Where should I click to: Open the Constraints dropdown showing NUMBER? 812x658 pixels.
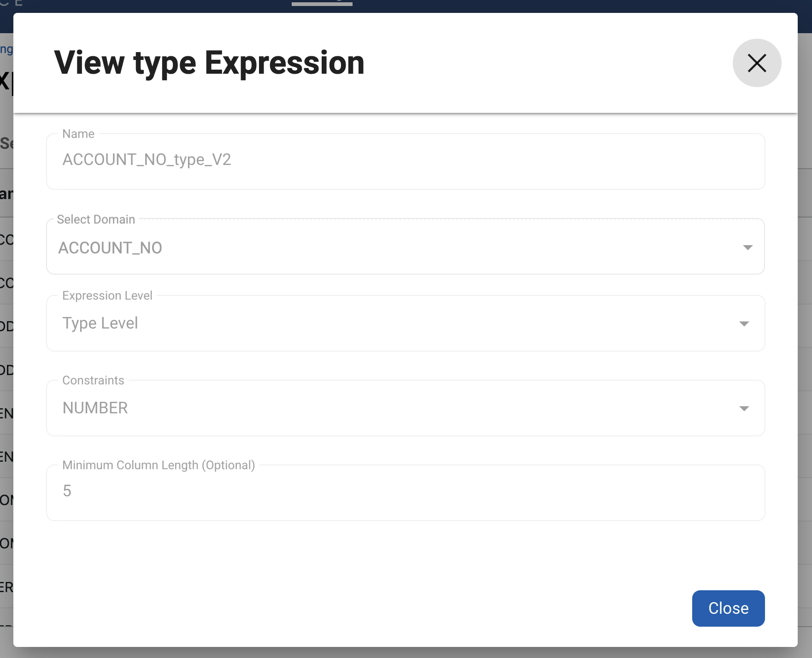coord(396,408)
